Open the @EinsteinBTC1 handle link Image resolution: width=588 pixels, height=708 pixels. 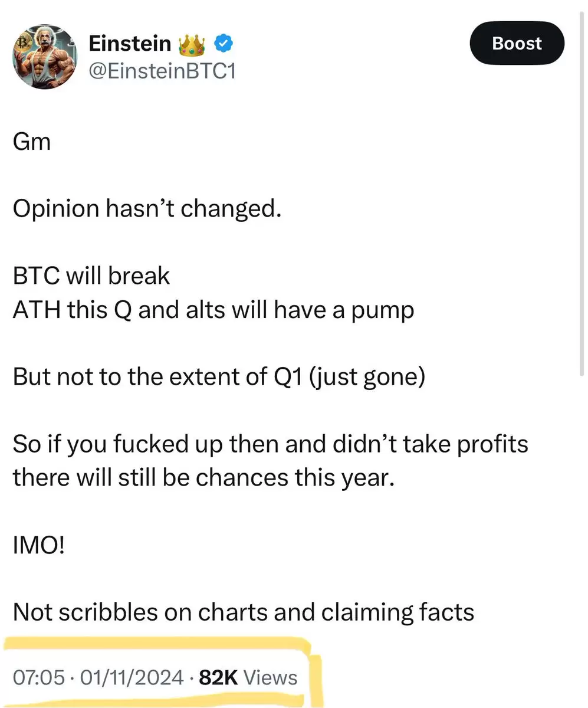coord(162,72)
